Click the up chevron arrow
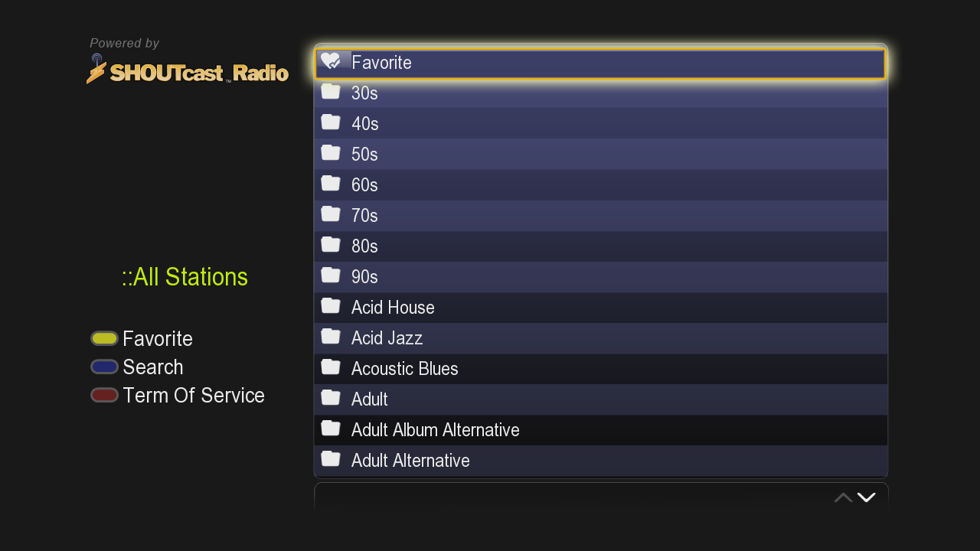980x551 pixels. (x=843, y=497)
